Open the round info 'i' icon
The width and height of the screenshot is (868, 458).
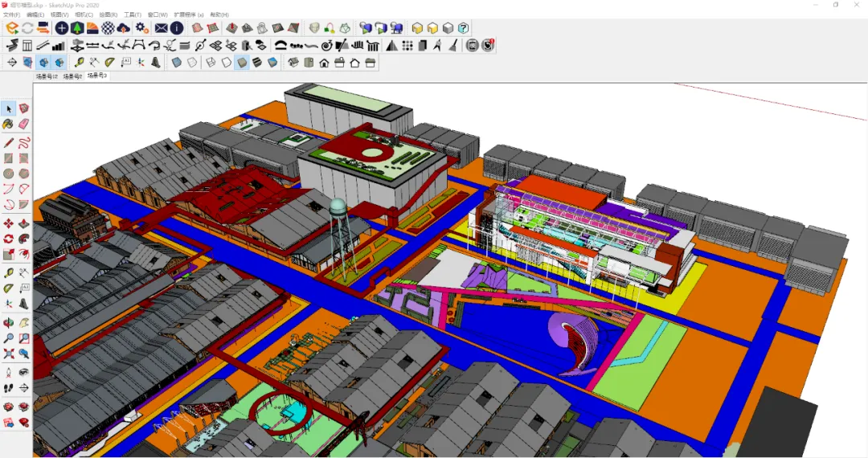coord(177,28)
